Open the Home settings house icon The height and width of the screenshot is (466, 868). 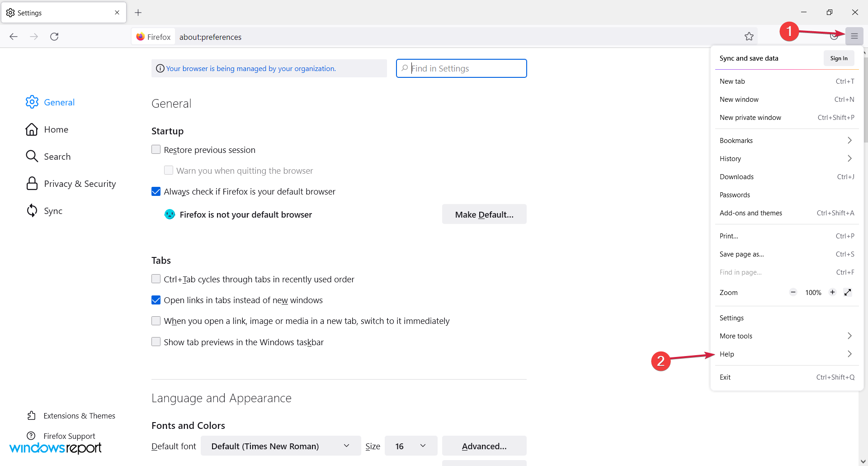coord(32,129)
